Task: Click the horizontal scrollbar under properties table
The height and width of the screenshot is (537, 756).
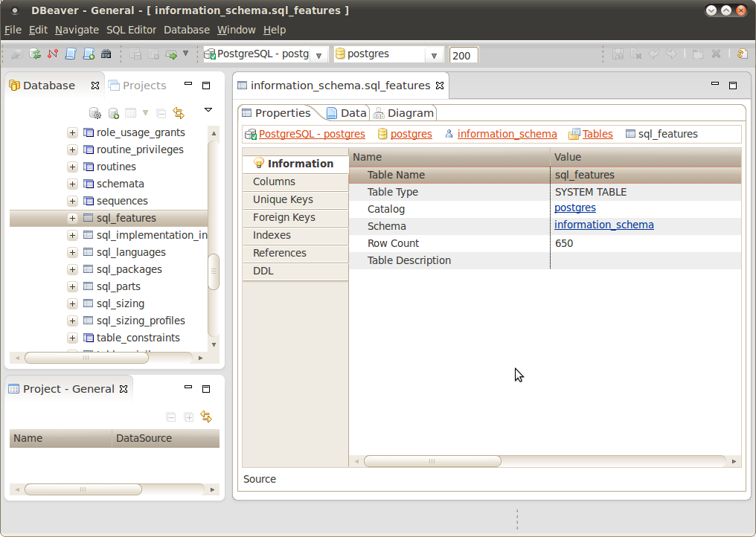Action: coord(432,461)
